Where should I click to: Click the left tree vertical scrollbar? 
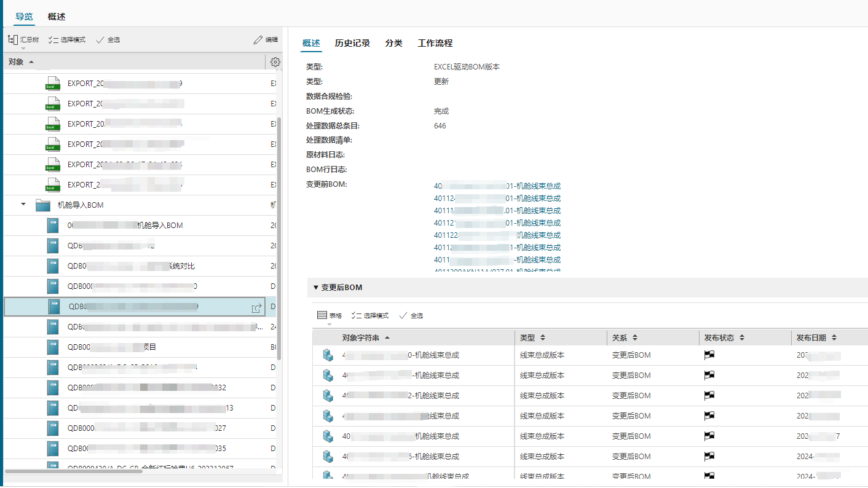click(279, 238)
